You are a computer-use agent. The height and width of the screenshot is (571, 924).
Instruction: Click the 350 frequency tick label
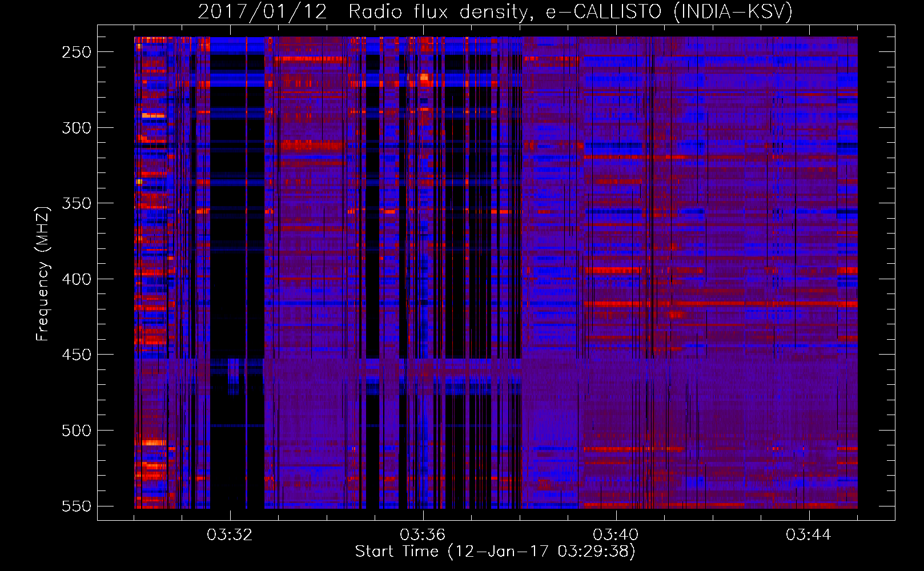(x=77, y=203)
